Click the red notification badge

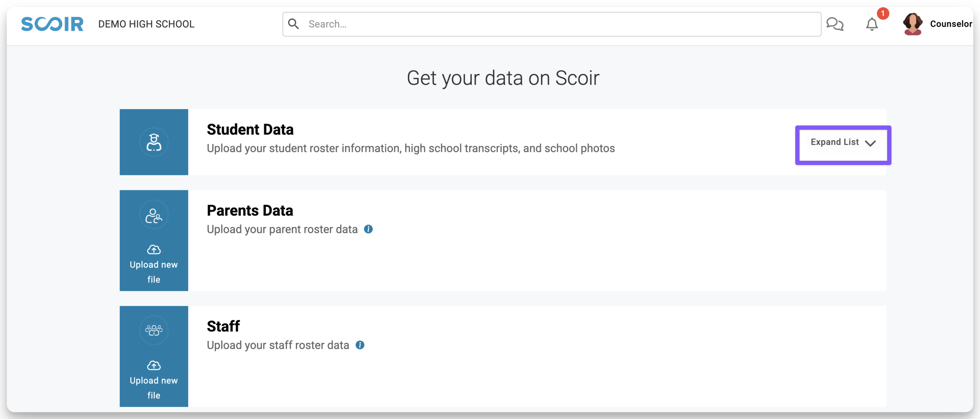(883, 13)
